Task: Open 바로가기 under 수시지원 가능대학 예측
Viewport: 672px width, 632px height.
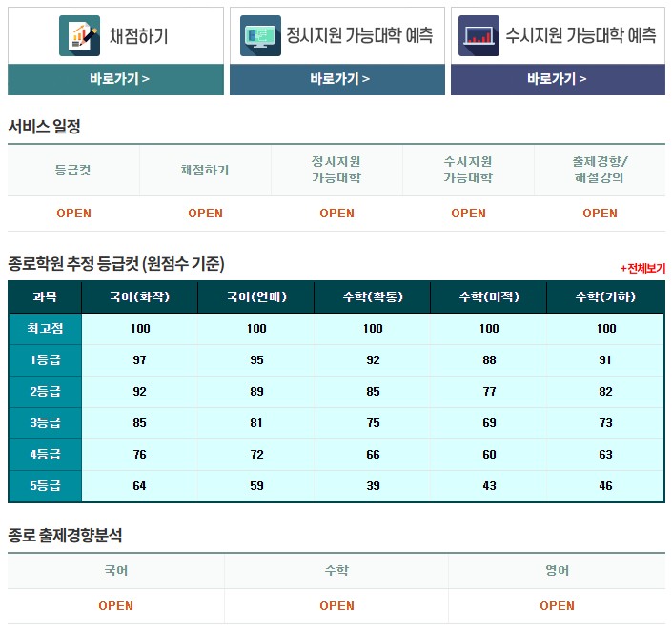Action: pos(558,79)
